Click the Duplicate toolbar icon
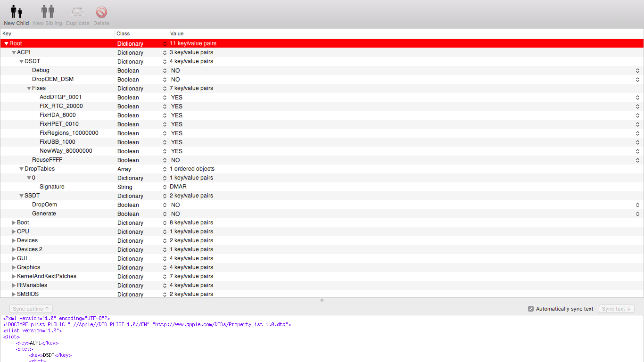 (x=78, y=12)
